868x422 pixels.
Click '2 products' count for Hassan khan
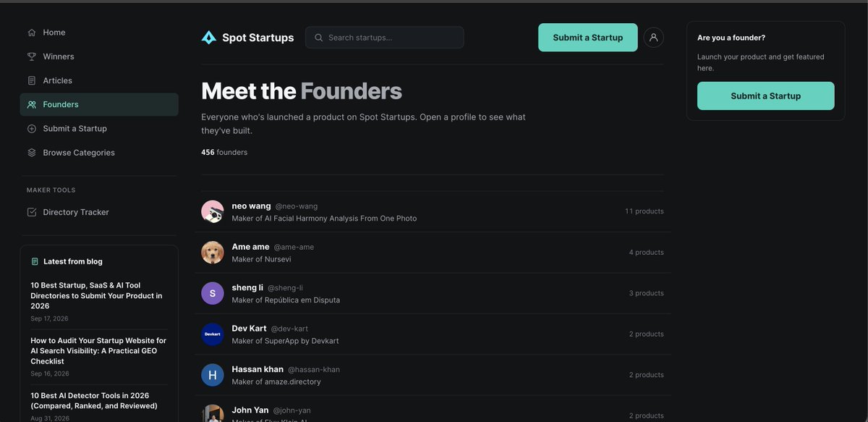[647, 375]
